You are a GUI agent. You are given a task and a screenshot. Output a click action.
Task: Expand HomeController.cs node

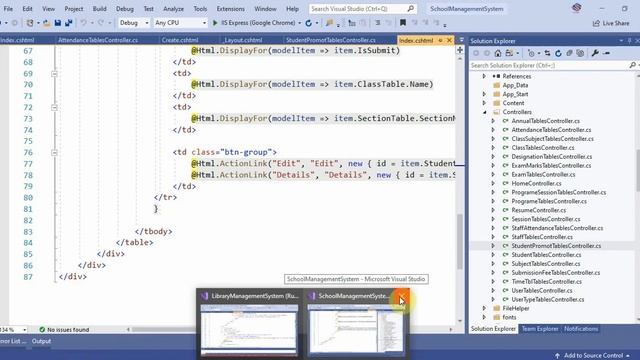point(493,184)
